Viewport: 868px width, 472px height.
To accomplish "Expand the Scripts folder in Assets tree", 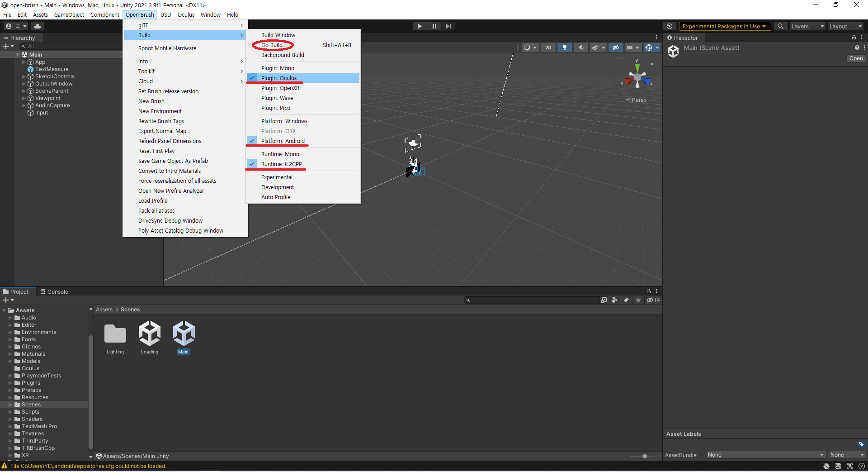I will (x=10, y=412).
